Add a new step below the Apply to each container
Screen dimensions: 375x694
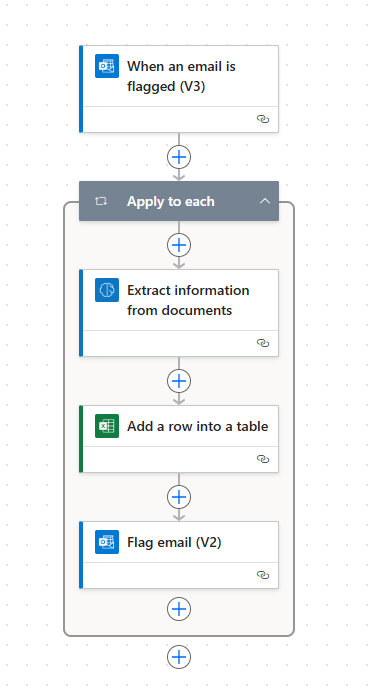click(x=179, y=657)
